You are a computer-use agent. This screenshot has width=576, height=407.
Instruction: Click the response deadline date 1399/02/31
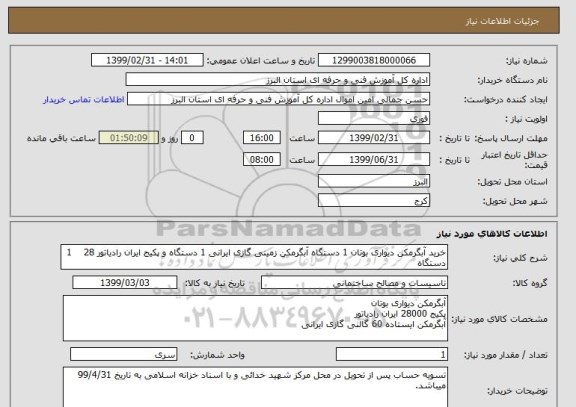[x=374, y=138]
